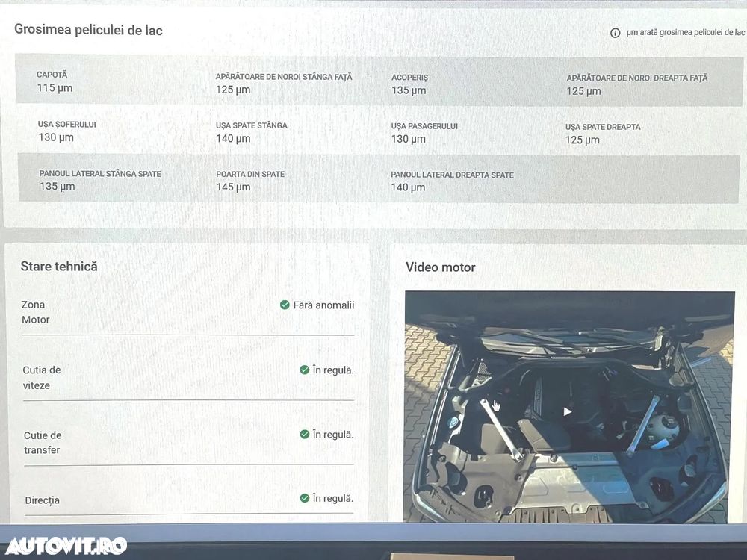This screenshot has width=747, height=560.
Task: Click green check in Cutia de viteze row
Action: coord(305,370)
